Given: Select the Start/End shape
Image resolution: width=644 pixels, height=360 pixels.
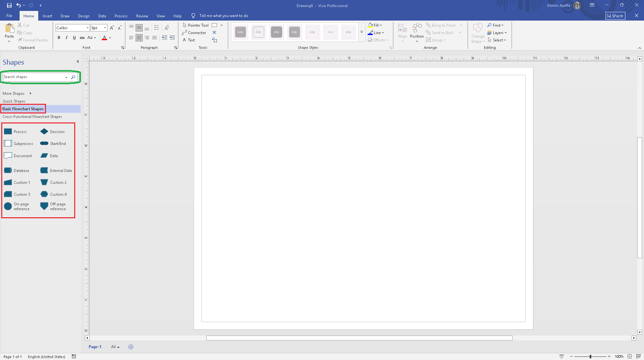Looking at the screenshot, I should click(53, 143).
